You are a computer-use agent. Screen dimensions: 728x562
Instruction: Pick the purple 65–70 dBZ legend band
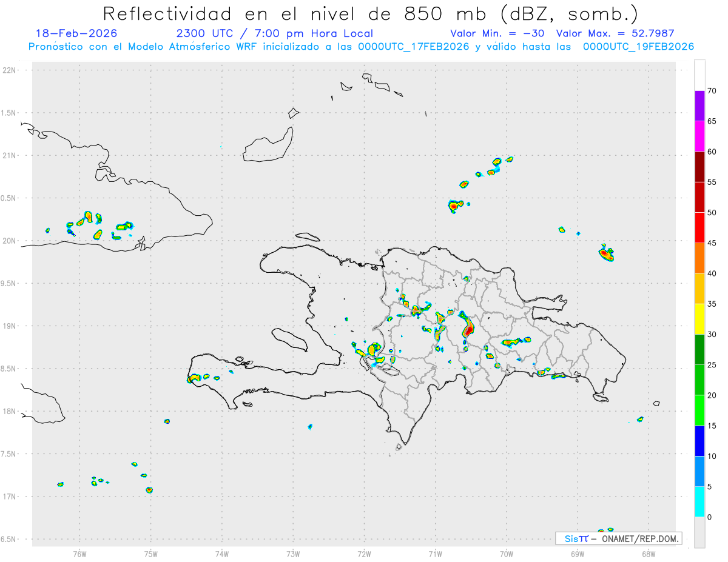[699, 106]
